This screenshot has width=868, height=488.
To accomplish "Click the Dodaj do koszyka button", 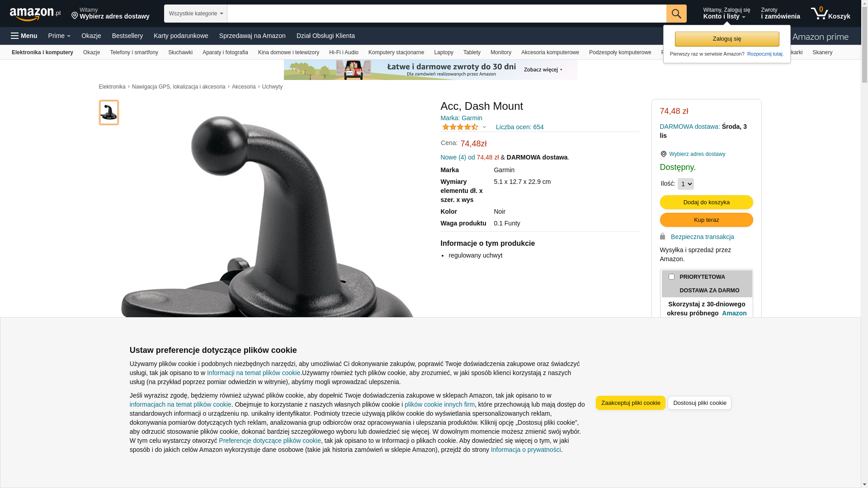I will point(706,202).
